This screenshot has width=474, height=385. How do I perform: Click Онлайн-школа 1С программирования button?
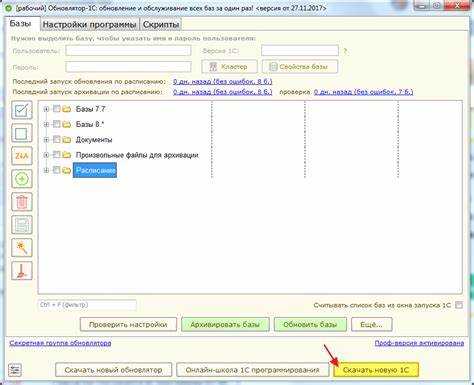(252, 370)
